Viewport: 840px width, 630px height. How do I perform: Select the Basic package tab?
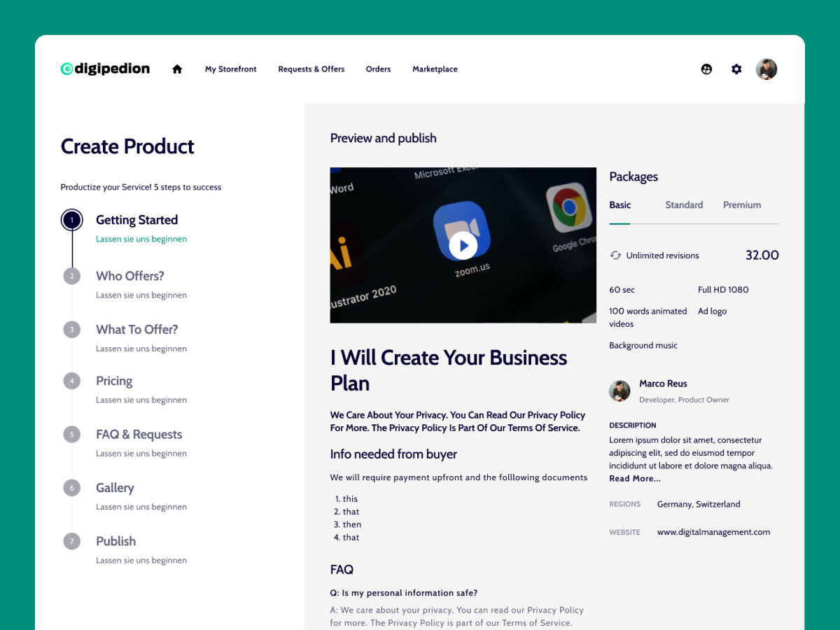pyautogui.click(x=620, y=205)
